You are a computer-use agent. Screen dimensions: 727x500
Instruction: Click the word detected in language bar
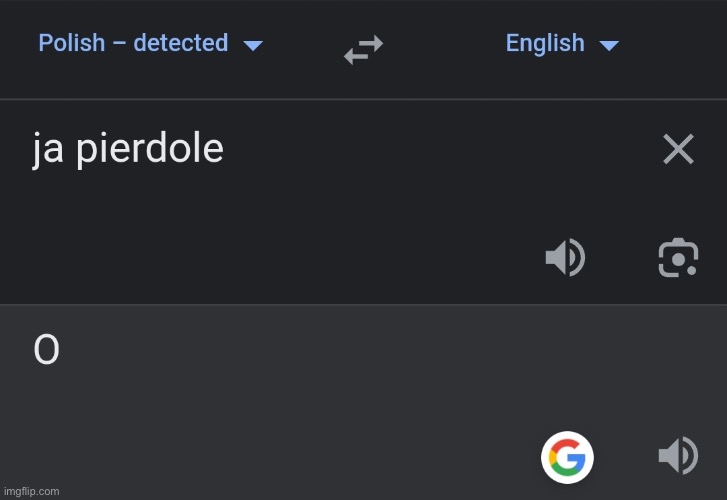[180, 43]
